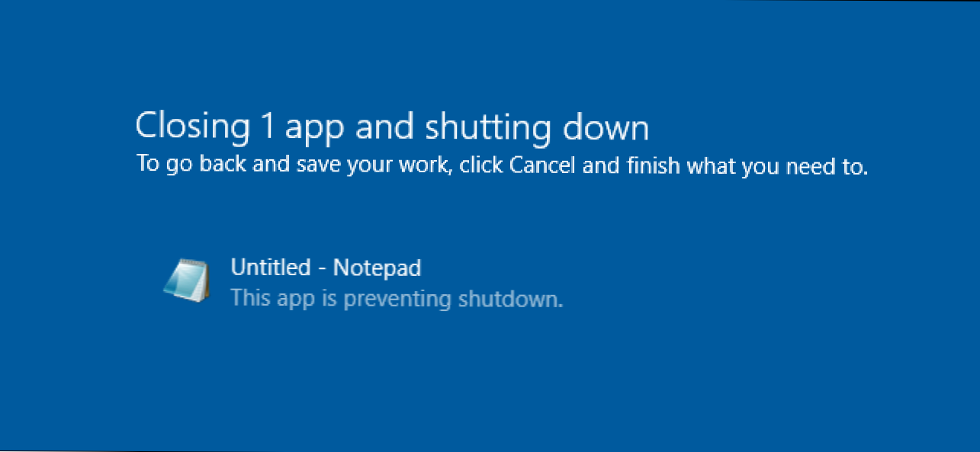Select the "Untitled - Notepad" app entry
Image resolution: width=980 pixels, height=452 pixels.
tap(326, 268)
